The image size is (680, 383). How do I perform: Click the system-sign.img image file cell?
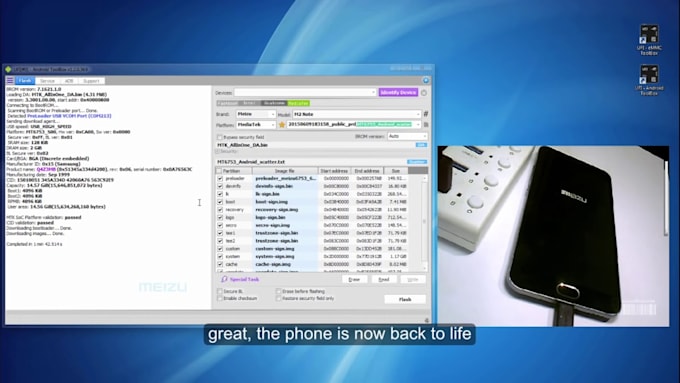(285, 256)
